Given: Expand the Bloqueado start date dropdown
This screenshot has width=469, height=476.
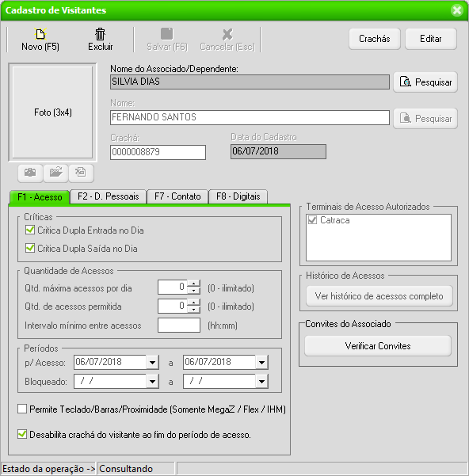Looking at the screenshot, I should [x=152, y=382].
